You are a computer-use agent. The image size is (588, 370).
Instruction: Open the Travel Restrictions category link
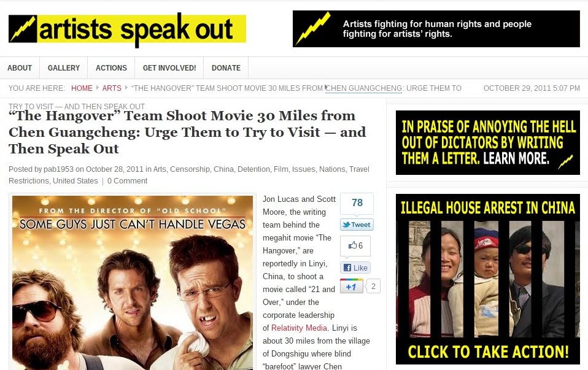189,175
